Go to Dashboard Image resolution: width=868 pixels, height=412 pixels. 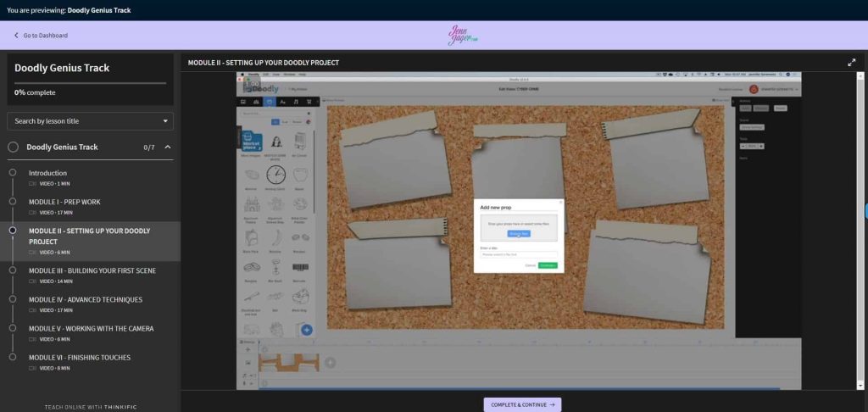(41, 36)
